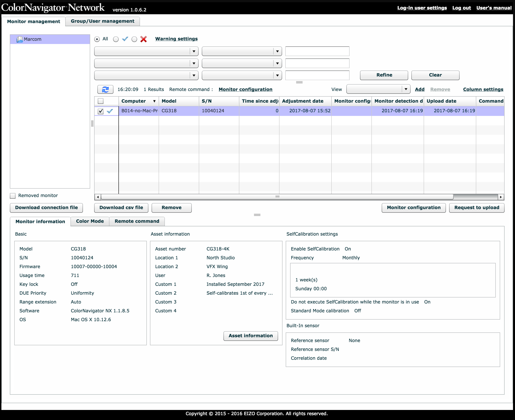Open the first row left filter dropdown
Viewport: 515px width, 420px height.
click(146, 51)
